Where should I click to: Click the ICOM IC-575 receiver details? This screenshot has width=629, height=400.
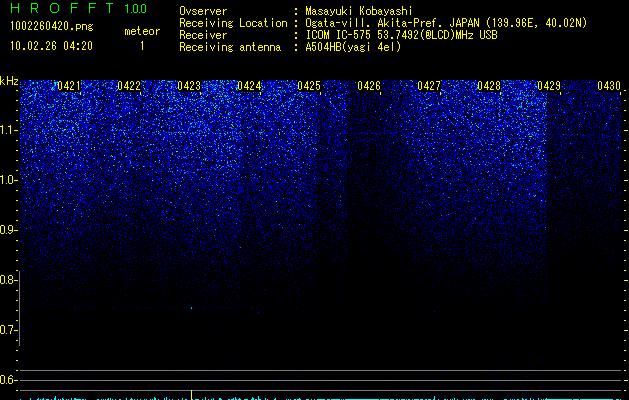coord(401,35)
